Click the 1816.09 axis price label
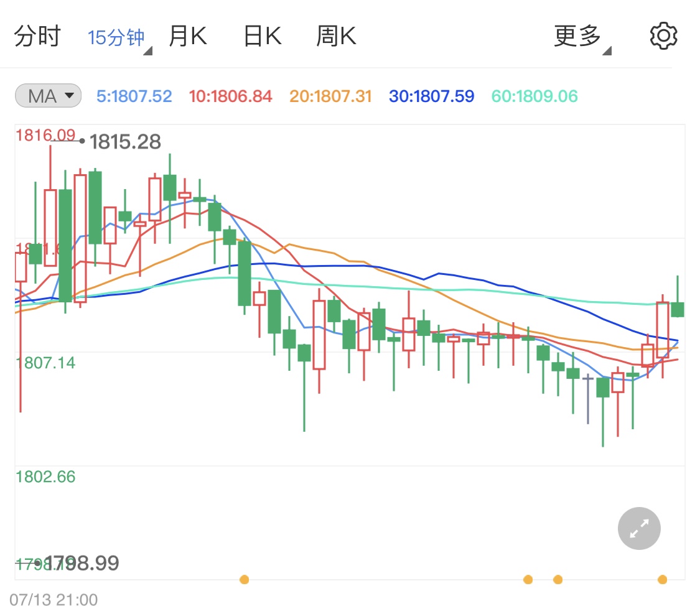Screen dimensions: 700x614 (x=45, y=135)
